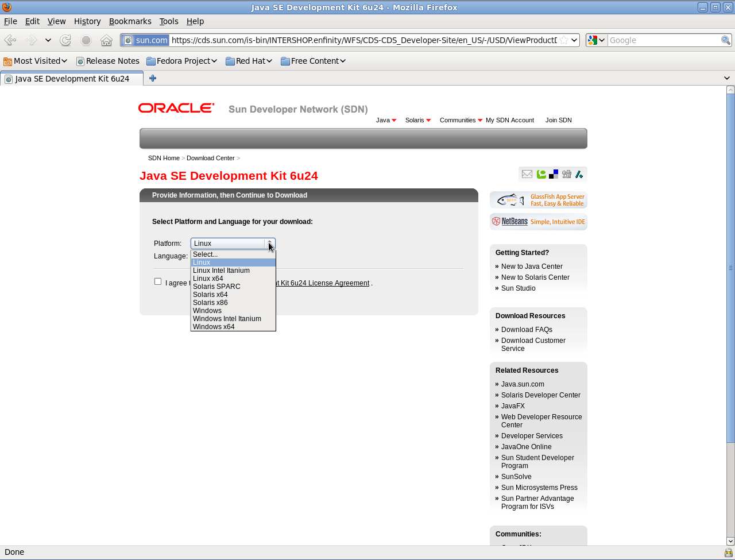Select Solaris SPARC in the list

click(233, 287)
